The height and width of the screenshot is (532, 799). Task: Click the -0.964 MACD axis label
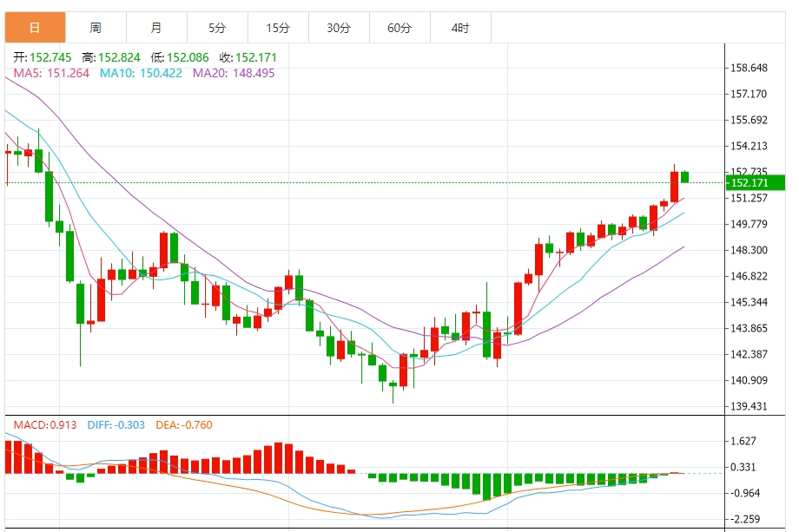click(x=745, y=493)
